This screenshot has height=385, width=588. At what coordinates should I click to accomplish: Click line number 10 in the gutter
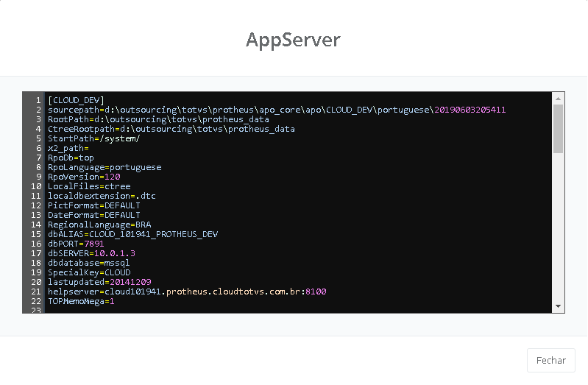coord(36,186)
